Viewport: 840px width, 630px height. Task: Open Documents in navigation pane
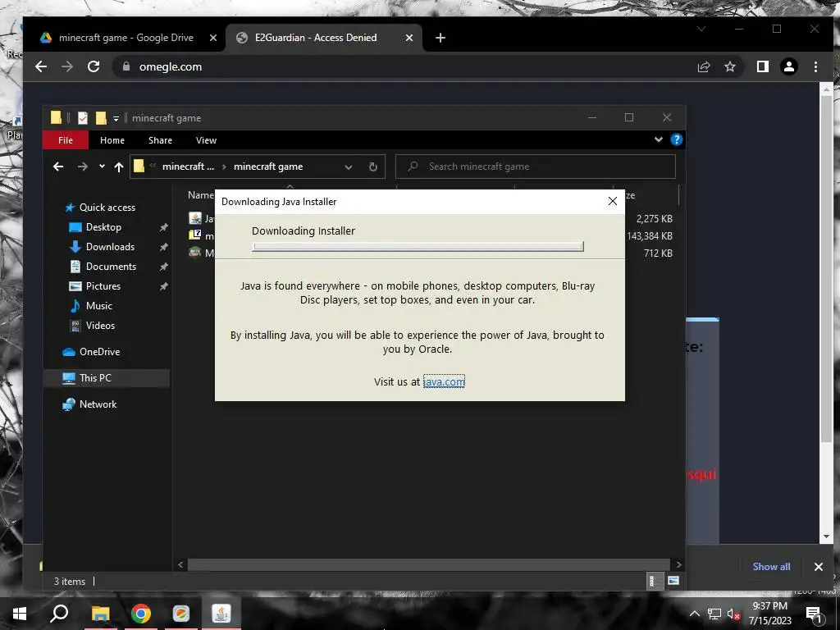tap(111, 267)
